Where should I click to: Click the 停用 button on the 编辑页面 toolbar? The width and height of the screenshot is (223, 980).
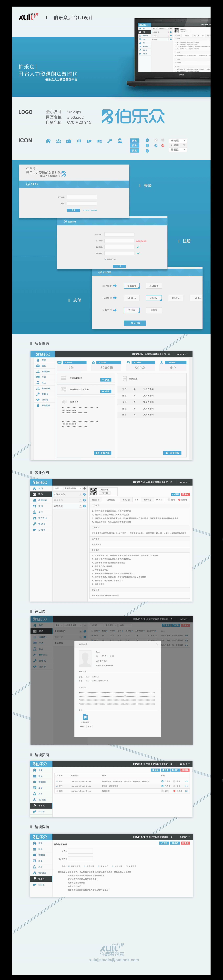point(175,770)
